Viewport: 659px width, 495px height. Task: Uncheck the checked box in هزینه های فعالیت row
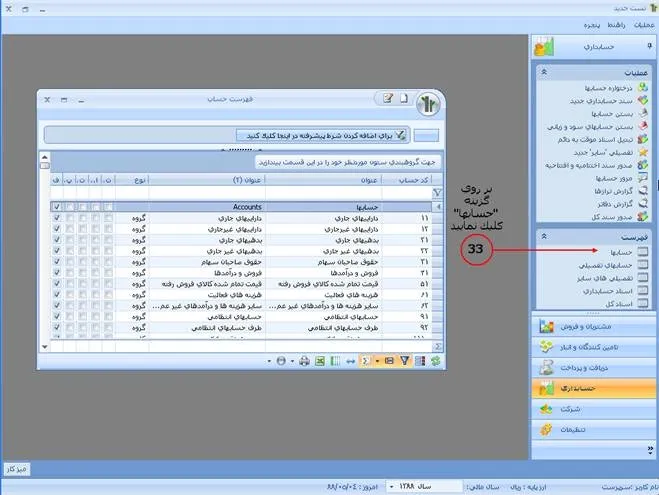click(57, 294)
